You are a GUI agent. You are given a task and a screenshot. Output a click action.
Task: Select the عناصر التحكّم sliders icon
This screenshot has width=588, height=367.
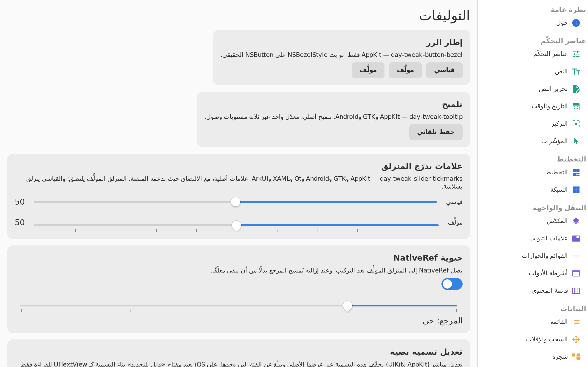pyautogui.click(x=576, y=54)
